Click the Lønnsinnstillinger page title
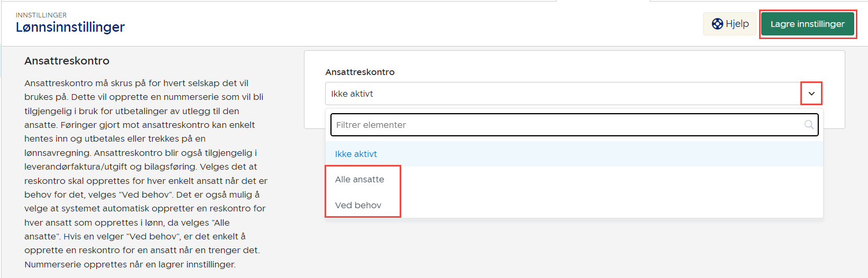Image resolution: width=868 pixels, height=278 pixels. [x=70, y=27]
